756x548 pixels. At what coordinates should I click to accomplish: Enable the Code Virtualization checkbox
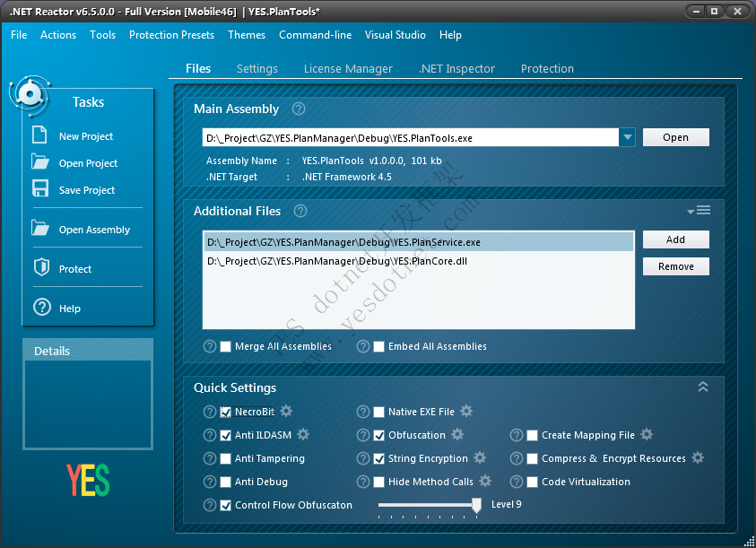coord(533,482)
